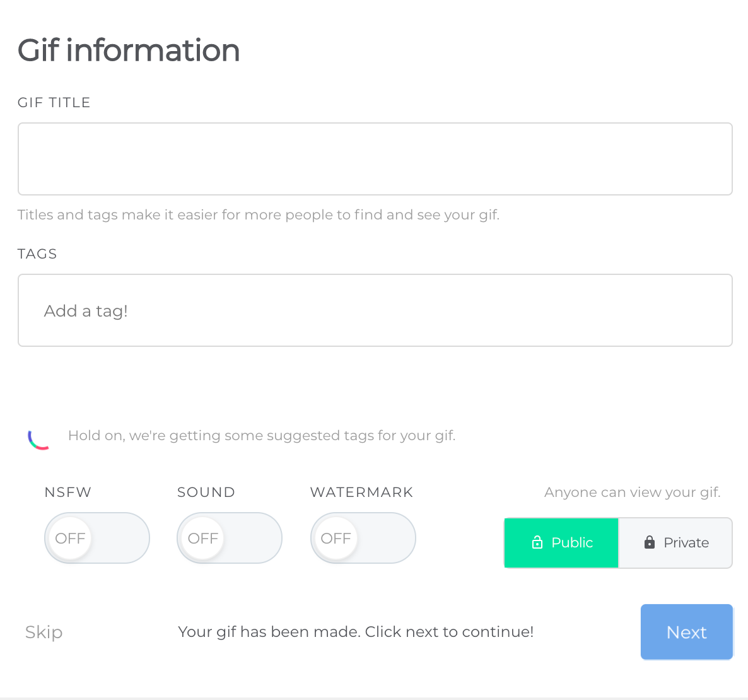Screen dimensions: 748x700
Task: Turn on the Watermark toggle
Action: pos(363,538)
